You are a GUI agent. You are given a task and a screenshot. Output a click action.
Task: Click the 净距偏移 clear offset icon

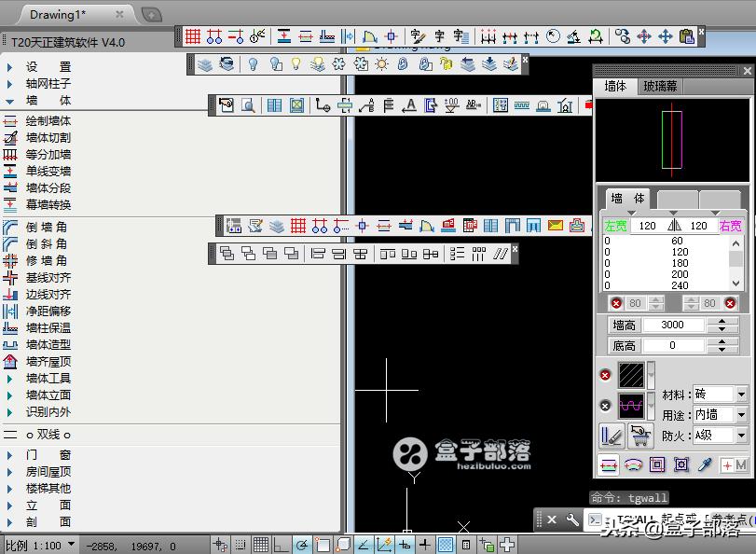(10, 312)
